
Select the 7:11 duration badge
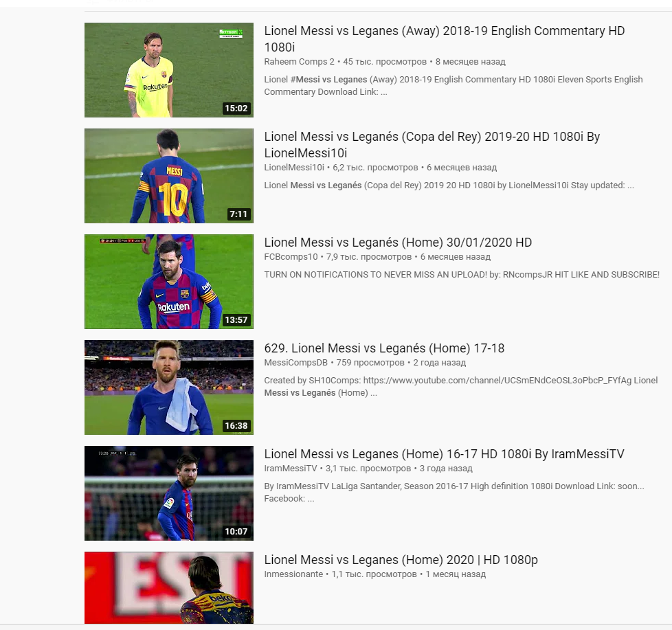click(x=238, y=214)
